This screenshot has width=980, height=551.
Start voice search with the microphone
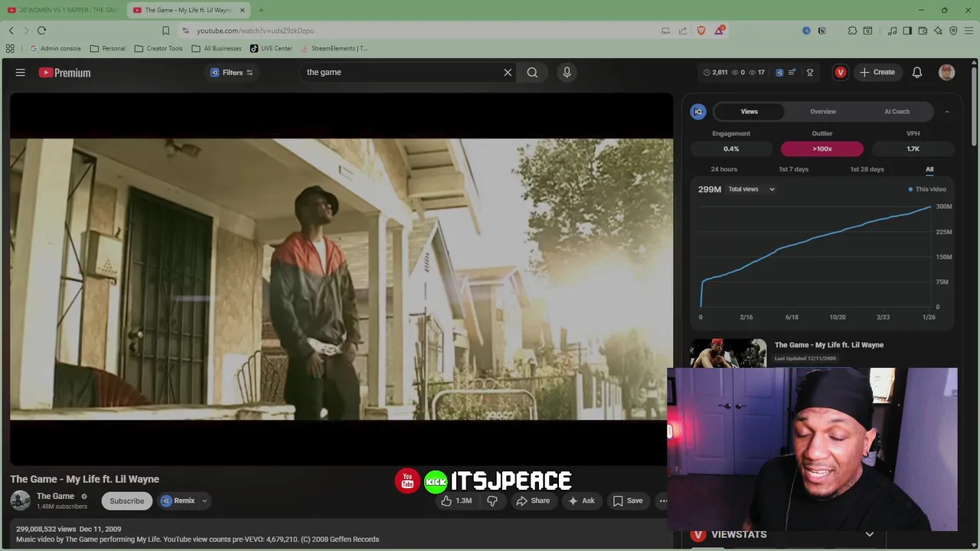click(567, 73)
